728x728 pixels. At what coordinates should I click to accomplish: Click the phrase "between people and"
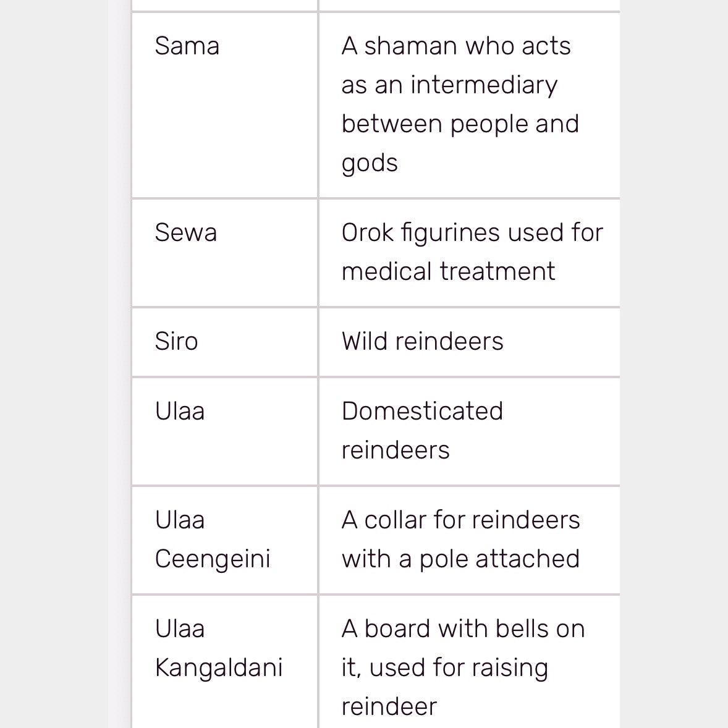pos(460,124)
